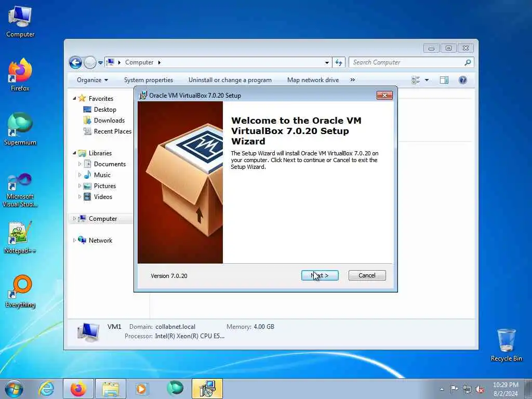This screenshot has width=532, height=399.
Task: Click Map network drive
Action: pos(313,80)
